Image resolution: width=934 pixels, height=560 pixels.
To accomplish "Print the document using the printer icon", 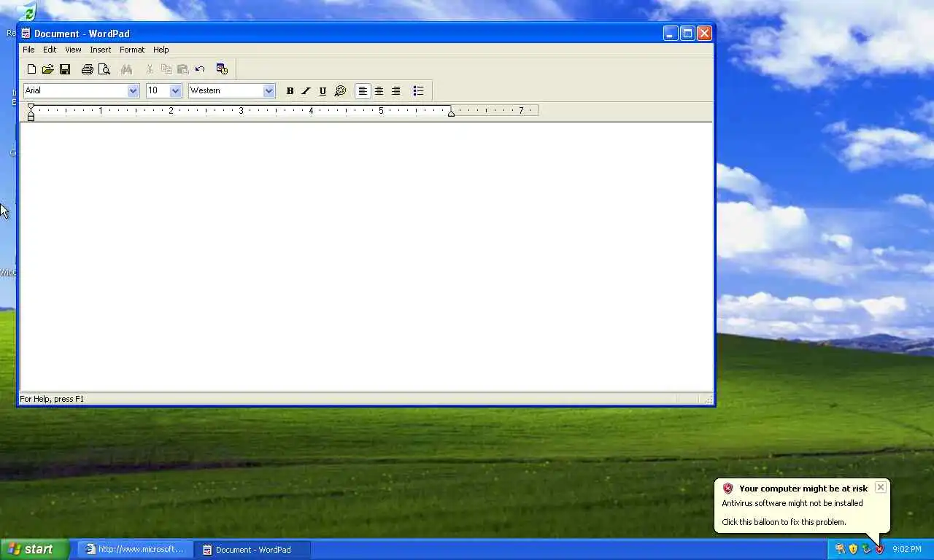I will coord(88,69).
